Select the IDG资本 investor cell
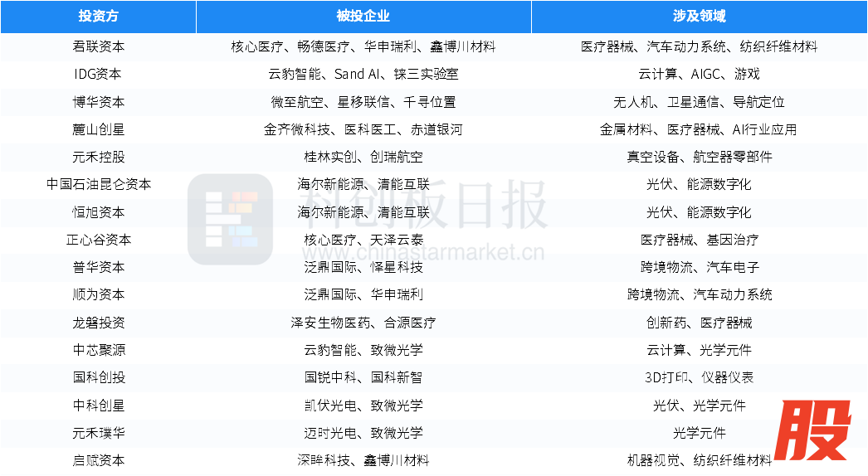Viewport: 868px width, 476px height. [98, 74]
